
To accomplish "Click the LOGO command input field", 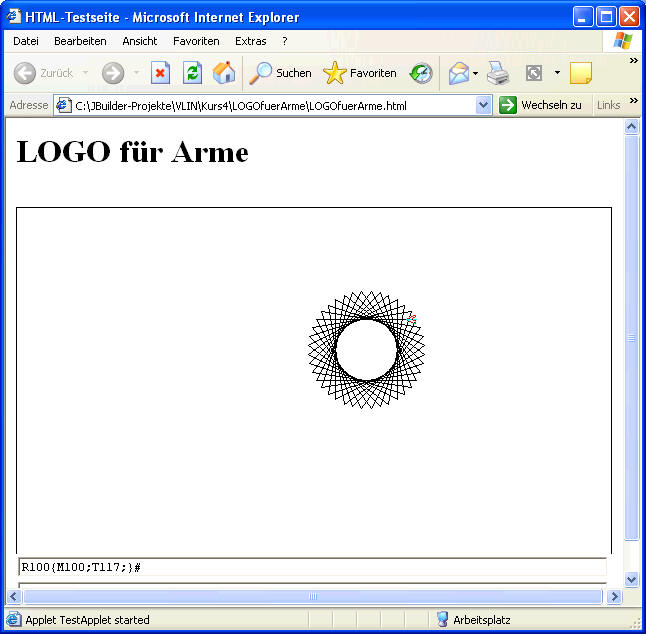I will coord(312,567).
